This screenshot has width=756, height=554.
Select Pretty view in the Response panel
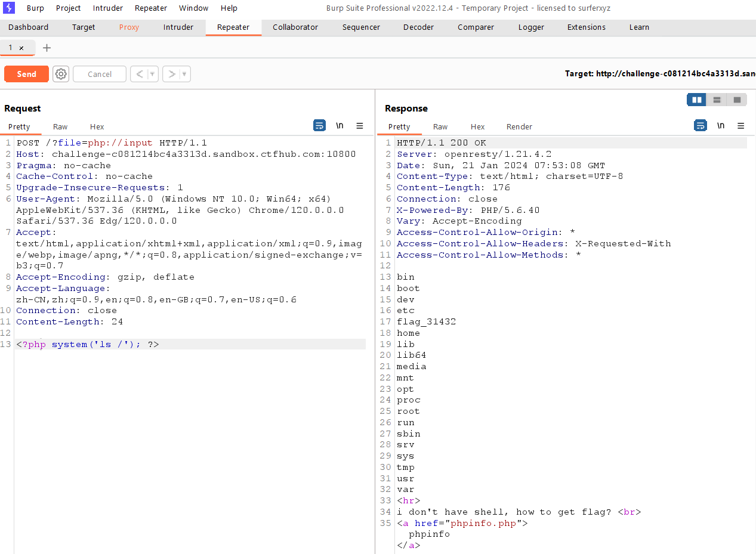[x=399, y=126]
